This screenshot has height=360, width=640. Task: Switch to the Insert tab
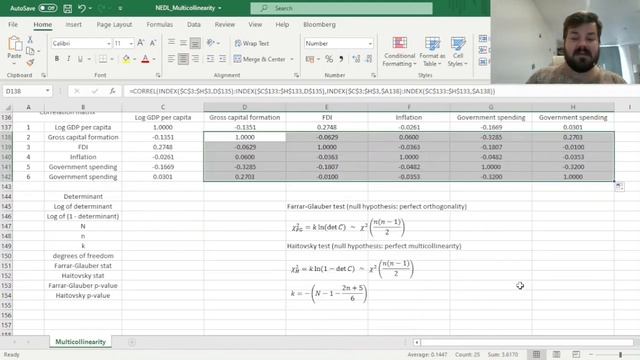[x=73, y=24]
